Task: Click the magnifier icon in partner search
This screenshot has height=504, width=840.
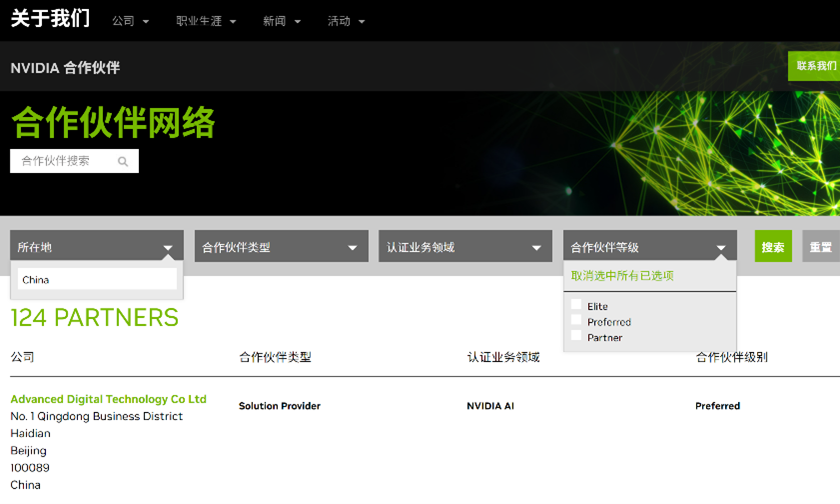Action: coord(123,161)
